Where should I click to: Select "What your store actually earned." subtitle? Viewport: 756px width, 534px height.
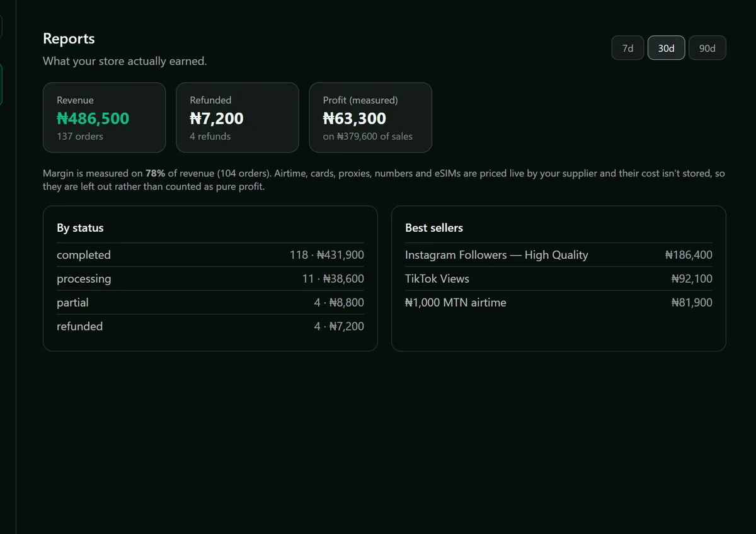point(125,61)
